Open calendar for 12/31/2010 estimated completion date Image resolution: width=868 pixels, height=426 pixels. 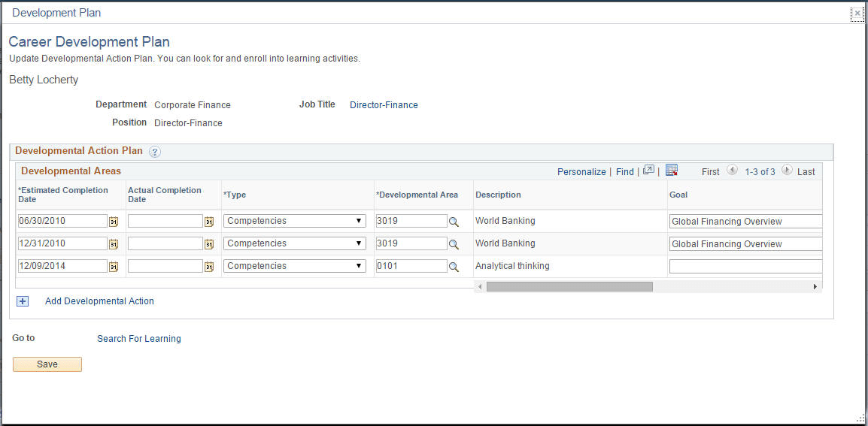[114, 244]
